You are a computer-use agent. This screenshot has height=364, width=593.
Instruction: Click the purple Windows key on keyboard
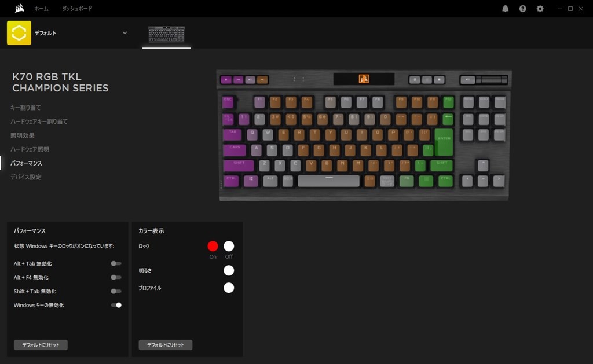coord(251,181)
